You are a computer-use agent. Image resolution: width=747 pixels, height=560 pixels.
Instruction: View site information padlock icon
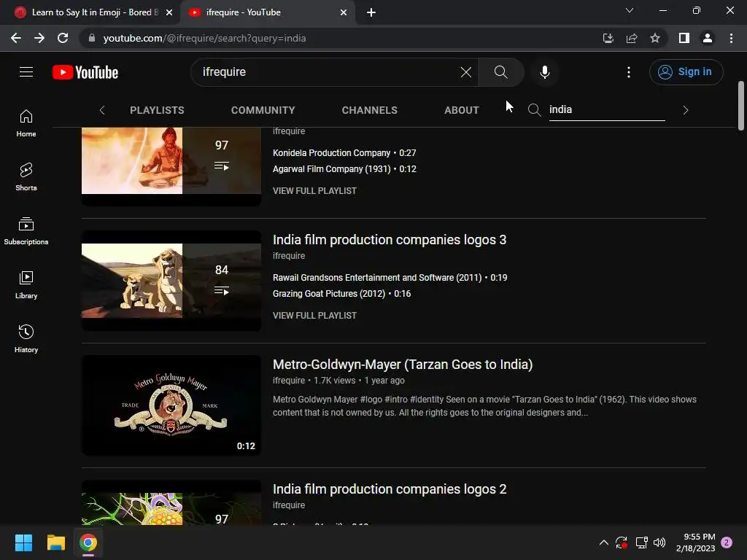click(92, 38)
